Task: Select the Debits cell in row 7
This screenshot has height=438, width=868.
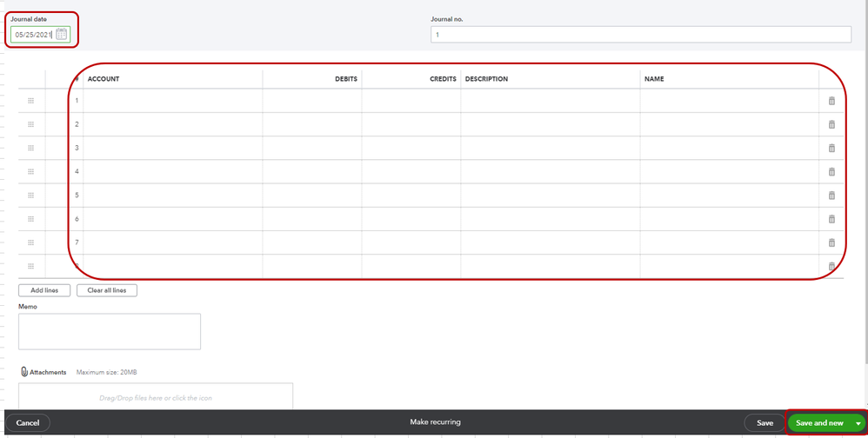Action: [x=312, y=242]
